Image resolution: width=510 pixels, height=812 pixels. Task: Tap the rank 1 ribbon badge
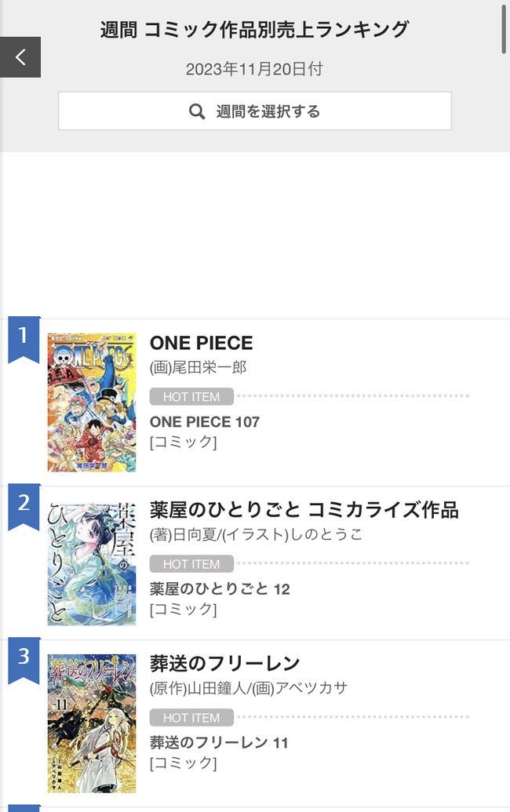24,339
